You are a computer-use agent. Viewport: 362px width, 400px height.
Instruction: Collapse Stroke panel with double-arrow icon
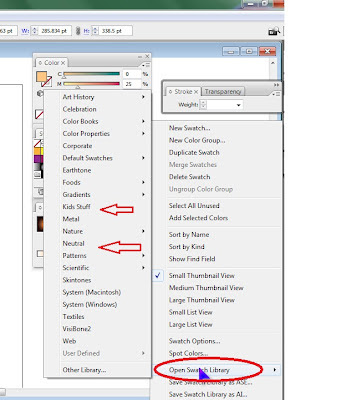click(276, 85)
